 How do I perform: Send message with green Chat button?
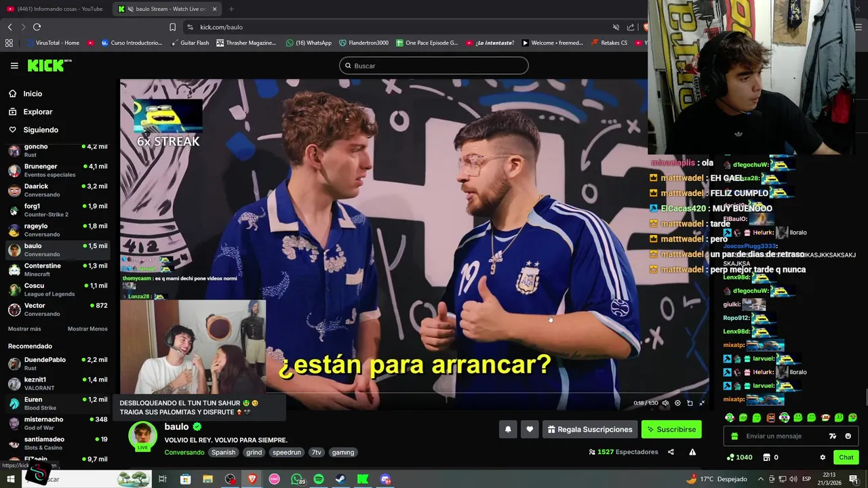pyautogui.click(x=846, y=457)
